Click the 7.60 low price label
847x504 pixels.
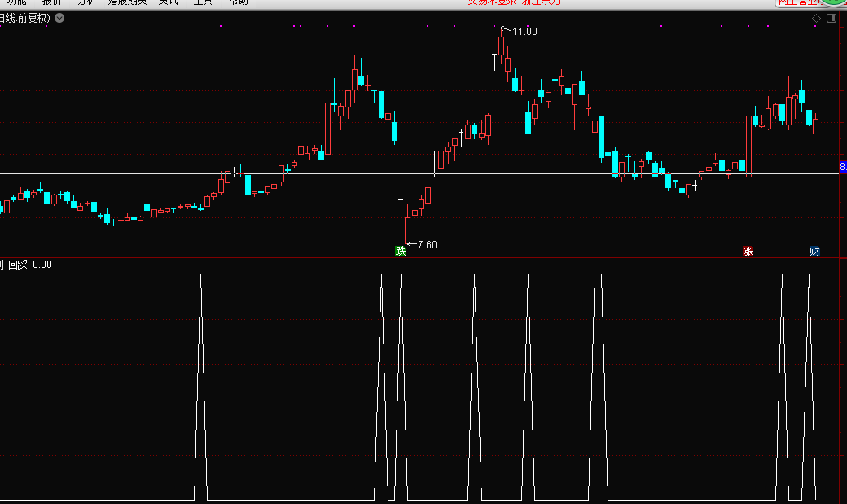coord(427,244)
